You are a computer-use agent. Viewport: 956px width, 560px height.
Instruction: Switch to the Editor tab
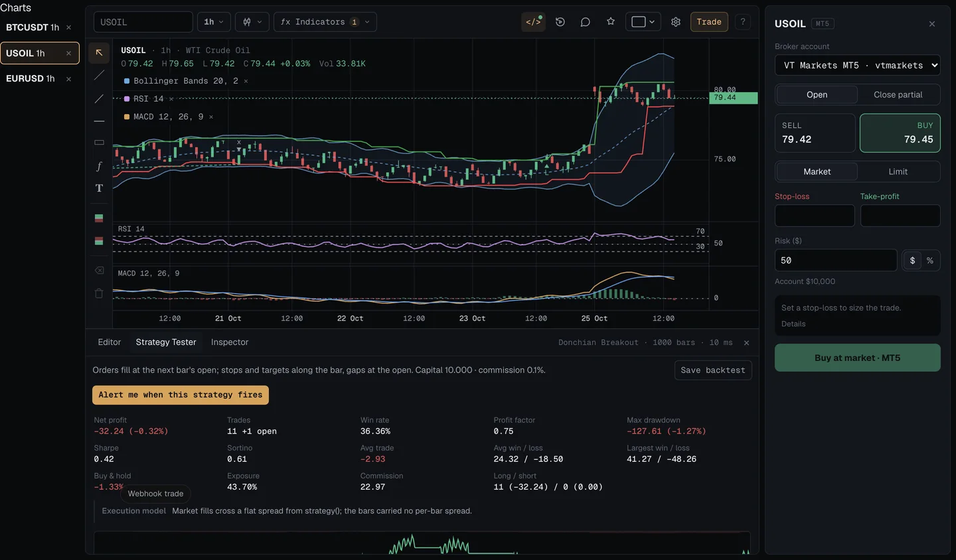click(110, 342)
